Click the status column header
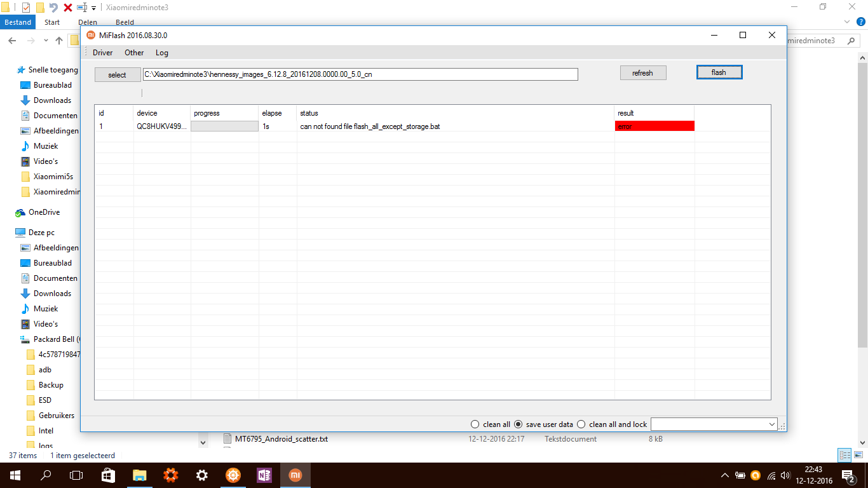This screenshot has width=868, height=488. tap(309, 113)
